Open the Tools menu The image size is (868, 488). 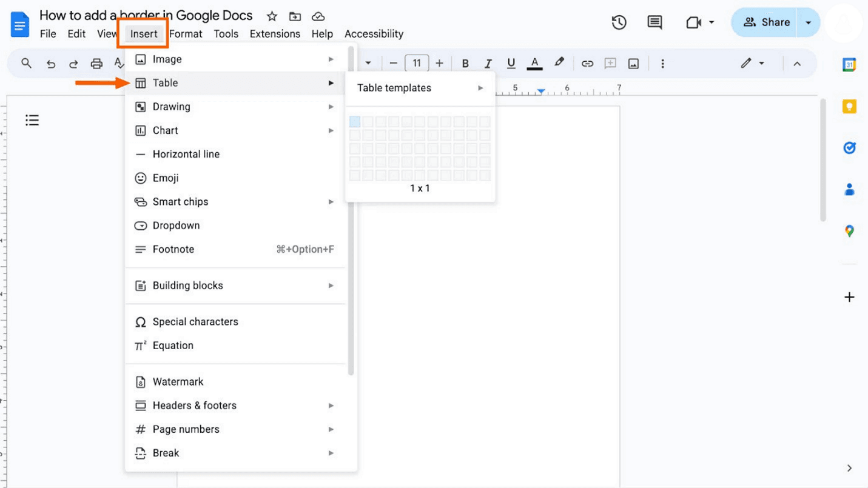click(226, 34)
